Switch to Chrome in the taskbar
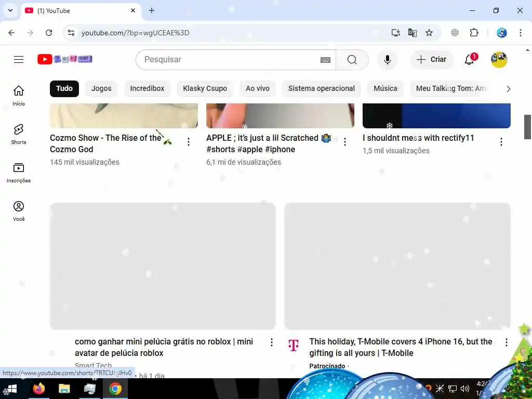The image size is (532, 399). pyautogui.click(x=115, y=389)
